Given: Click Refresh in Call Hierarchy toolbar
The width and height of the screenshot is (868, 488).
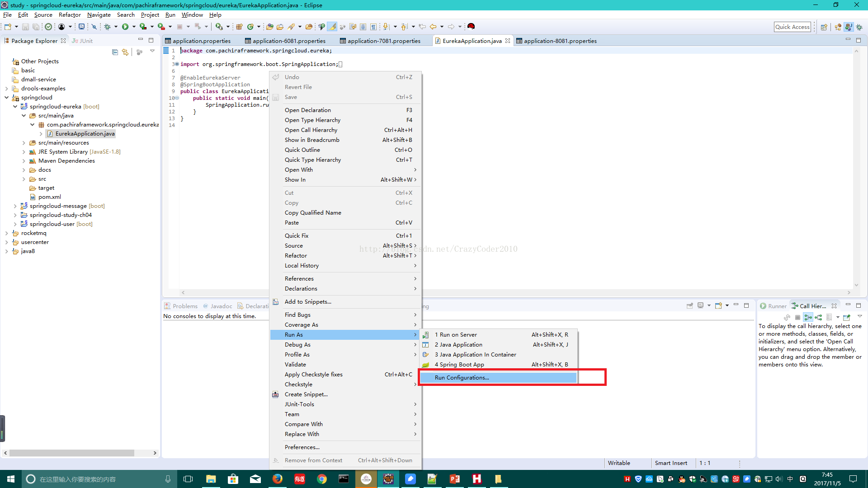Looking at the screenshot, I should coord(787,317).
